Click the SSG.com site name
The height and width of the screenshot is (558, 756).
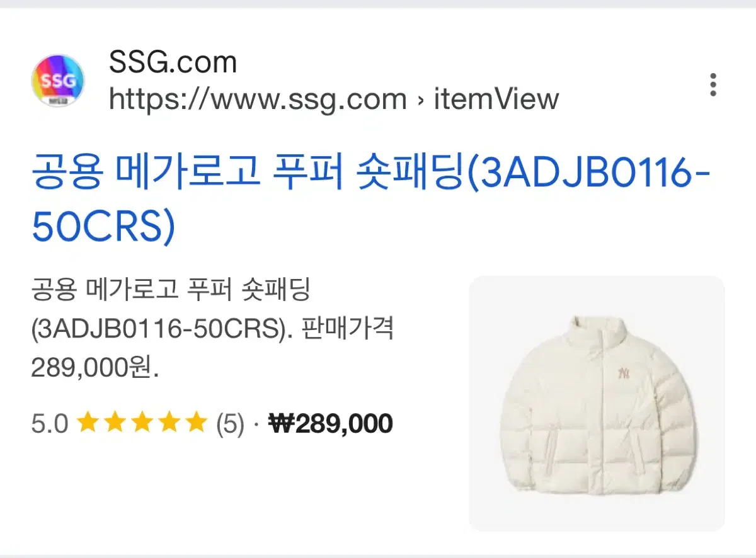pyautogui.click(x=173, y=62)
